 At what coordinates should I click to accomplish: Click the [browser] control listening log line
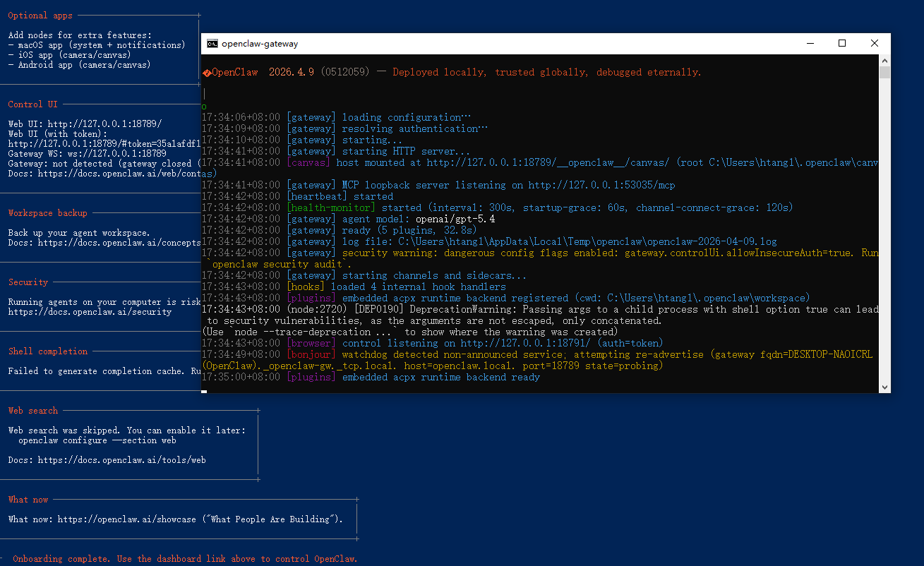[433, 343]
